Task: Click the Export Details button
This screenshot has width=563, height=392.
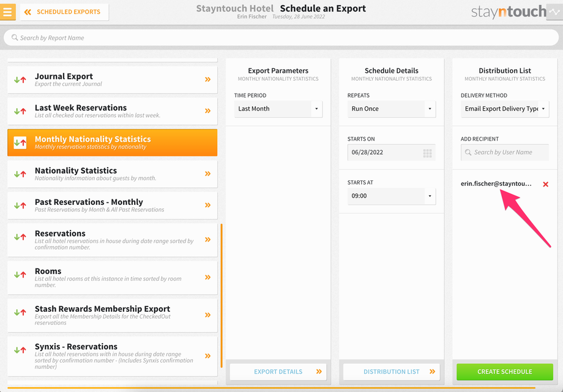Action: point(278,372)
